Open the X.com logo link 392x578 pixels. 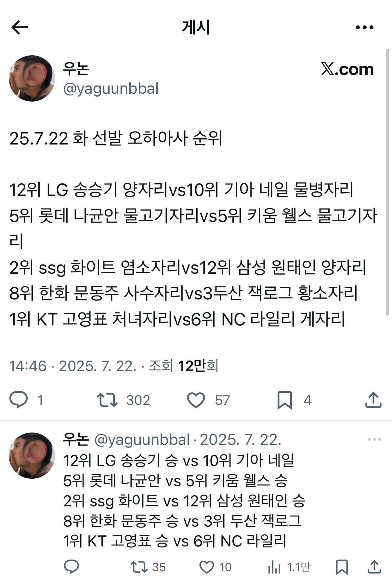coord(347,69)
